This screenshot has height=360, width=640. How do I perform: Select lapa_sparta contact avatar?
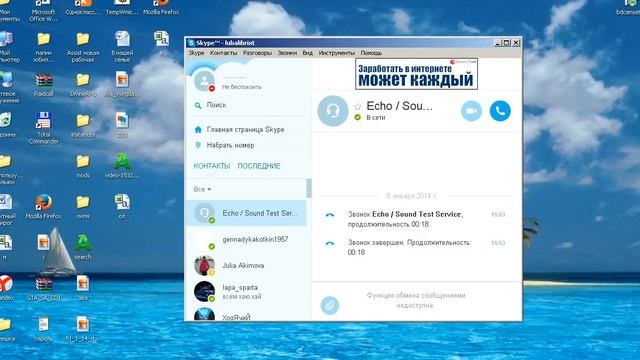pos(204,291)
